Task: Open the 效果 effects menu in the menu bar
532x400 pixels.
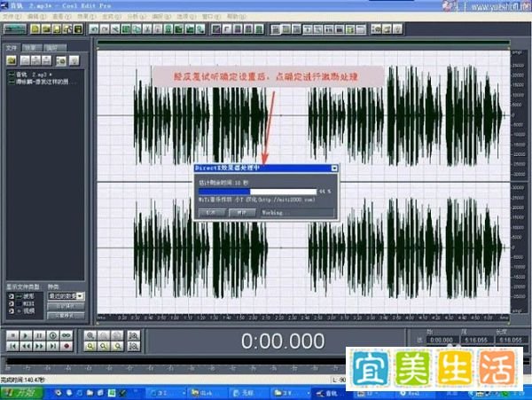Action: click(x=87, y=16)
